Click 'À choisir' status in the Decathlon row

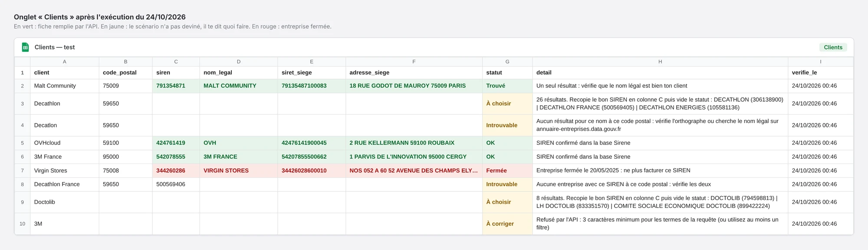(507, 103)
